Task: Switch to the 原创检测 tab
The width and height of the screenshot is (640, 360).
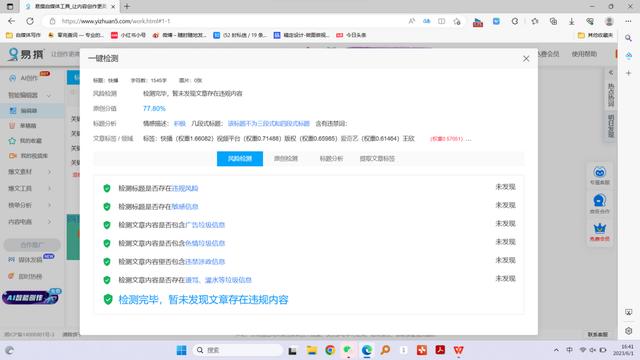Action: (x=286, y=159)
